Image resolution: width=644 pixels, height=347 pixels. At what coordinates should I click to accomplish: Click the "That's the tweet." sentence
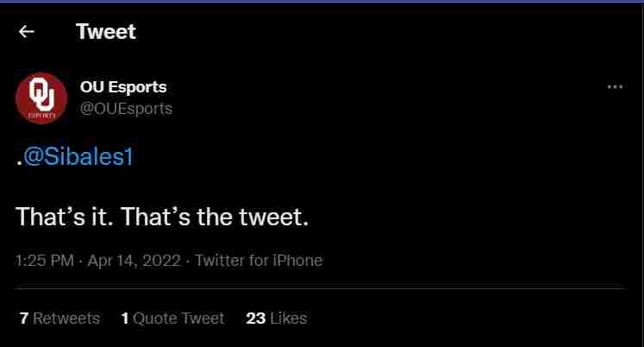(x=215, y=216)
